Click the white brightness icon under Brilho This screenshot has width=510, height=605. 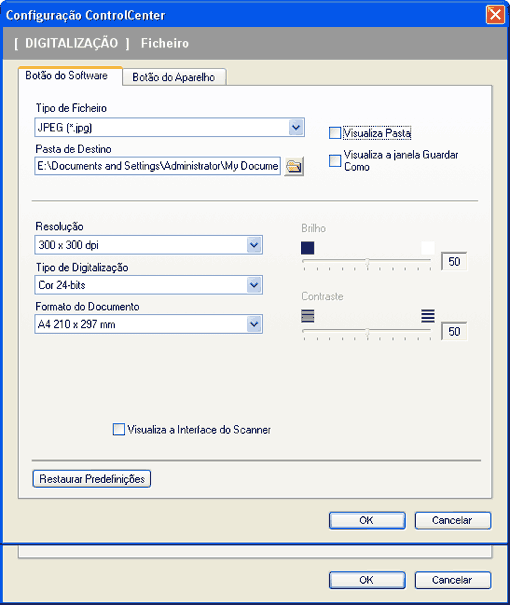tap(428, 248)
